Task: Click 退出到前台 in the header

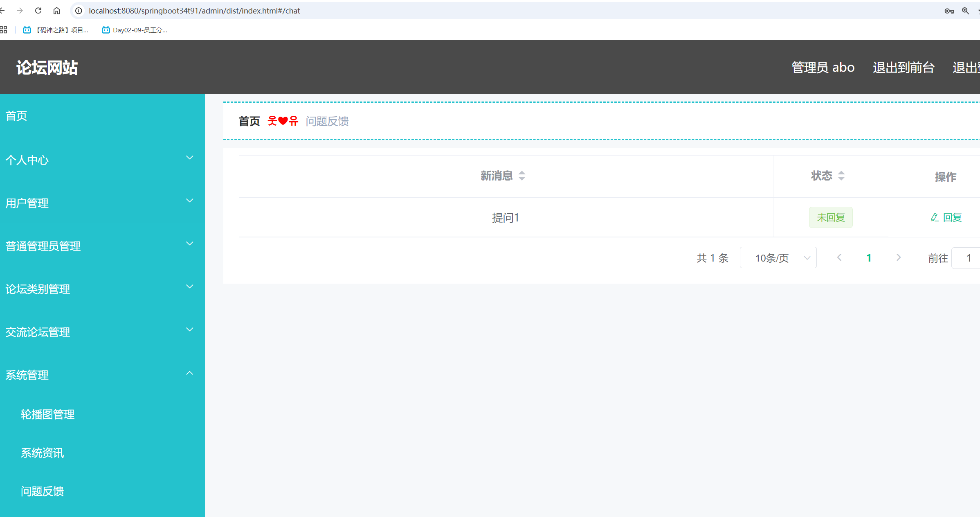Action: click(x=904, y=67)
